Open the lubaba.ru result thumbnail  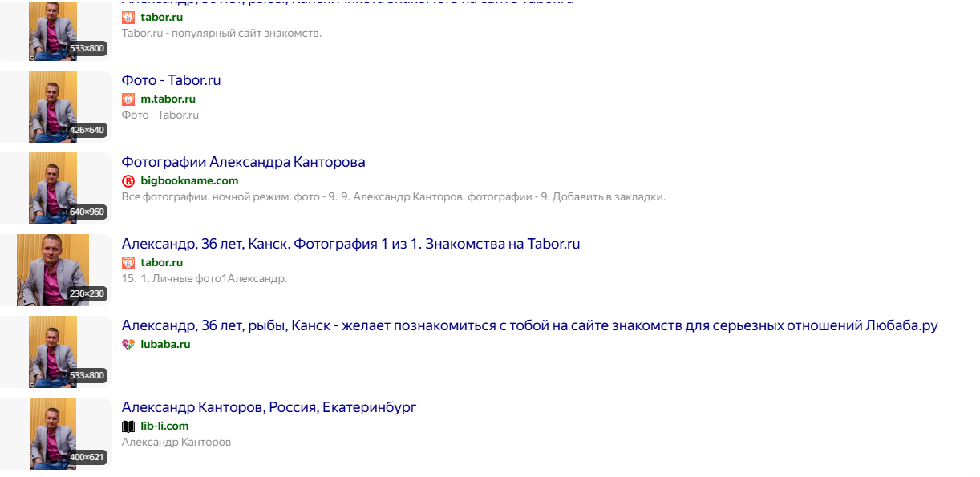pos(53,352)
